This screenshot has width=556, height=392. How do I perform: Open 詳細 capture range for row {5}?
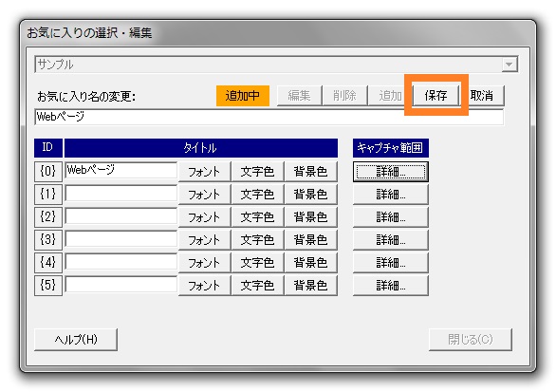[x=391, y=285]
